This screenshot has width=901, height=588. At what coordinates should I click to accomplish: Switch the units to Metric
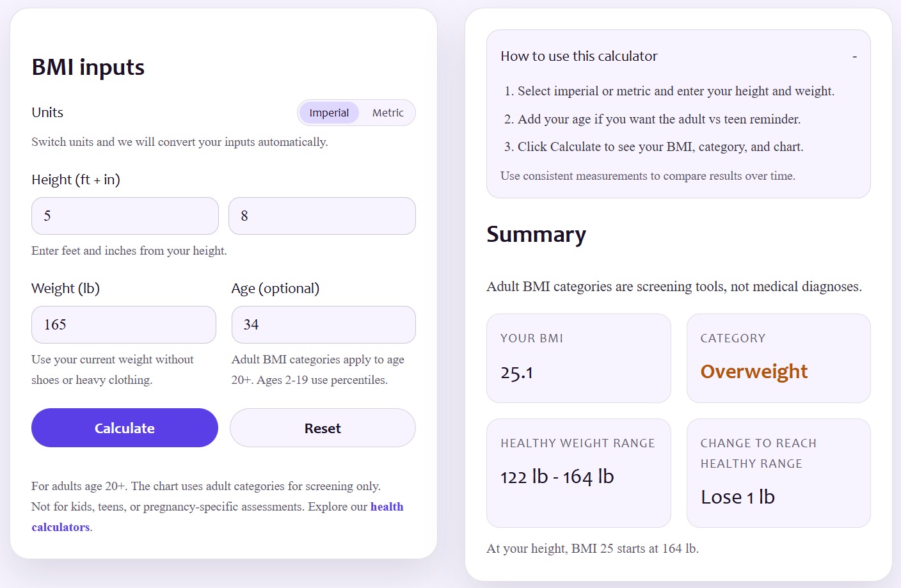click(x=388, y=112)
